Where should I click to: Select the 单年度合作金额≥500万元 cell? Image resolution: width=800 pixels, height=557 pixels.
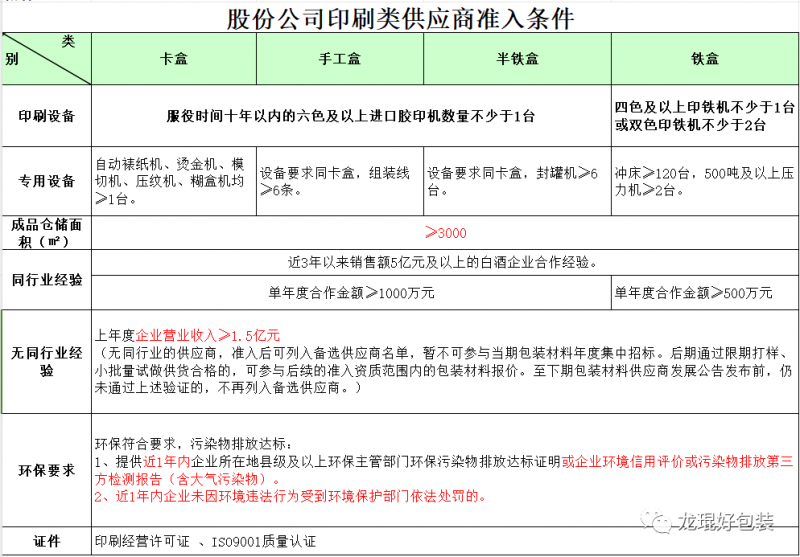[704, 293]
